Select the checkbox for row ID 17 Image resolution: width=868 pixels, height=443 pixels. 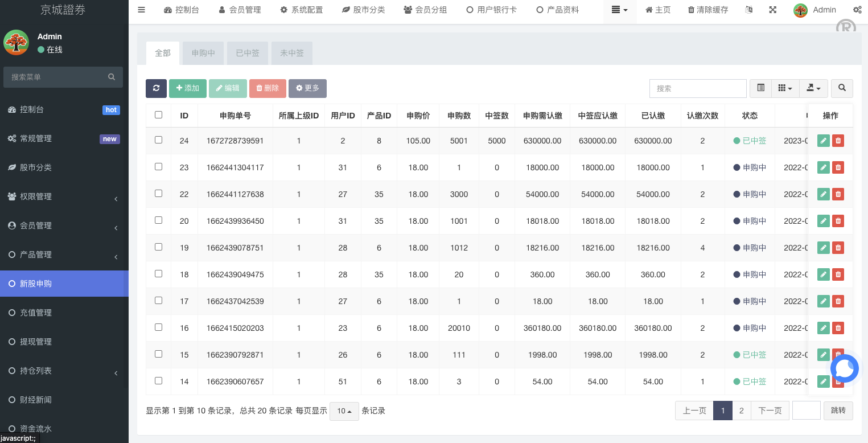click(x=158, y=301)
